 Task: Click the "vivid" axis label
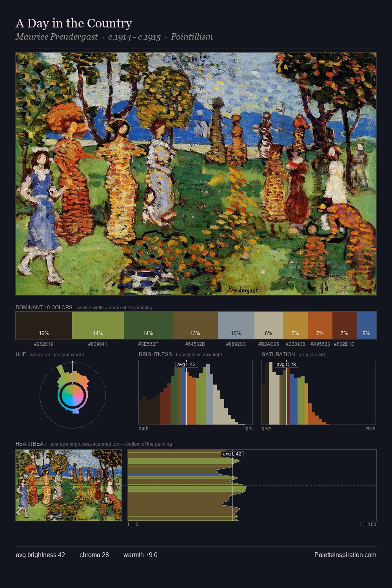click(370, 428)
